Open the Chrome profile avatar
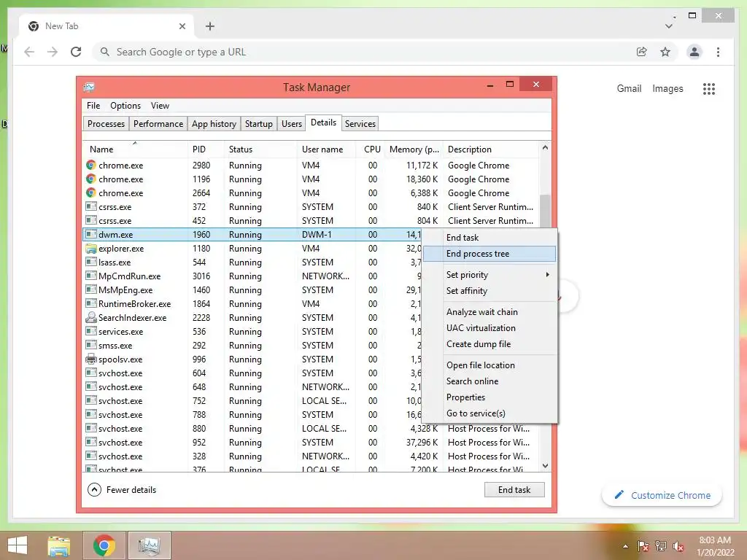The image size is (747, 560). click(x=694, y=52)
